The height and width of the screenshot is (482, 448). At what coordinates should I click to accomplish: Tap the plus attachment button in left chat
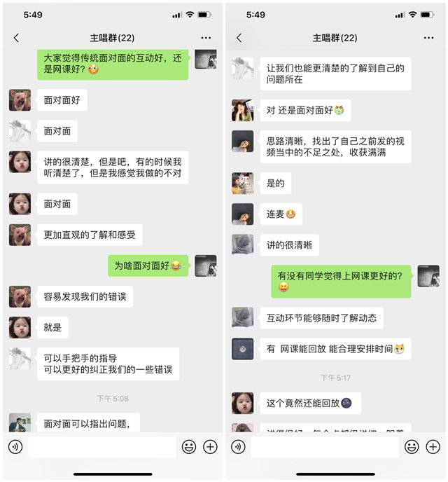click(x=210, y=447)
